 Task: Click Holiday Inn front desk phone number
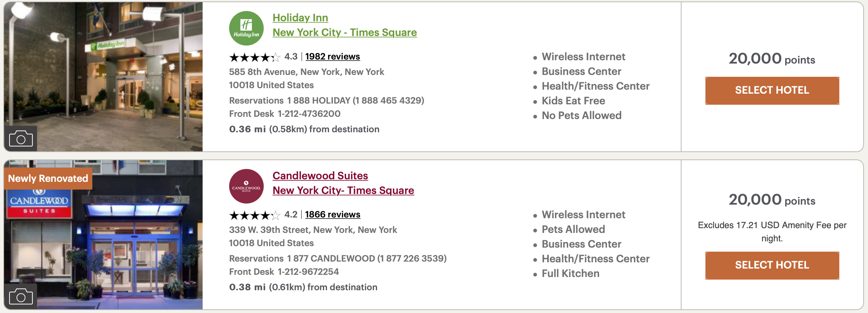click(309, 114)
